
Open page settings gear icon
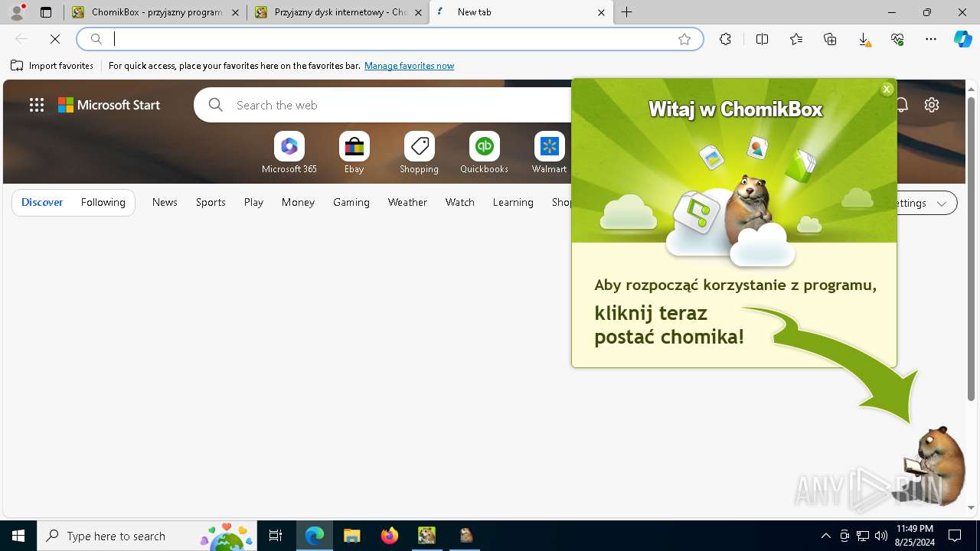(931, 105)
